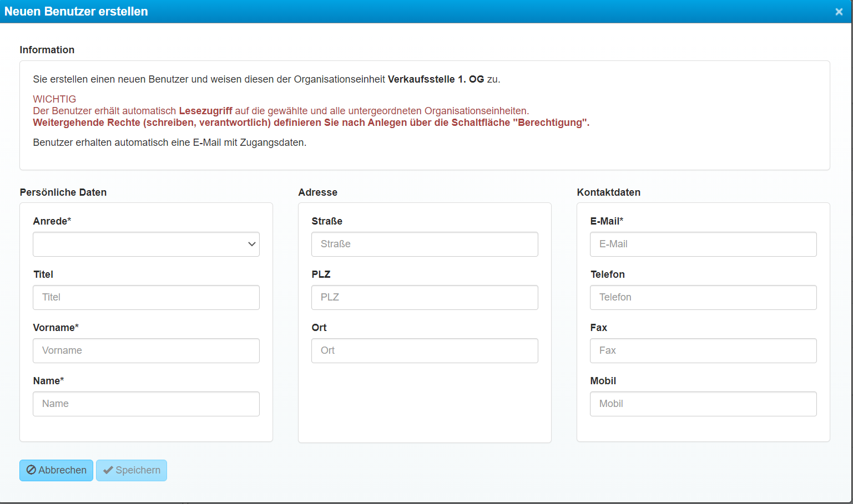Click the bold 'Lesezugriff' word

(205, 111)
